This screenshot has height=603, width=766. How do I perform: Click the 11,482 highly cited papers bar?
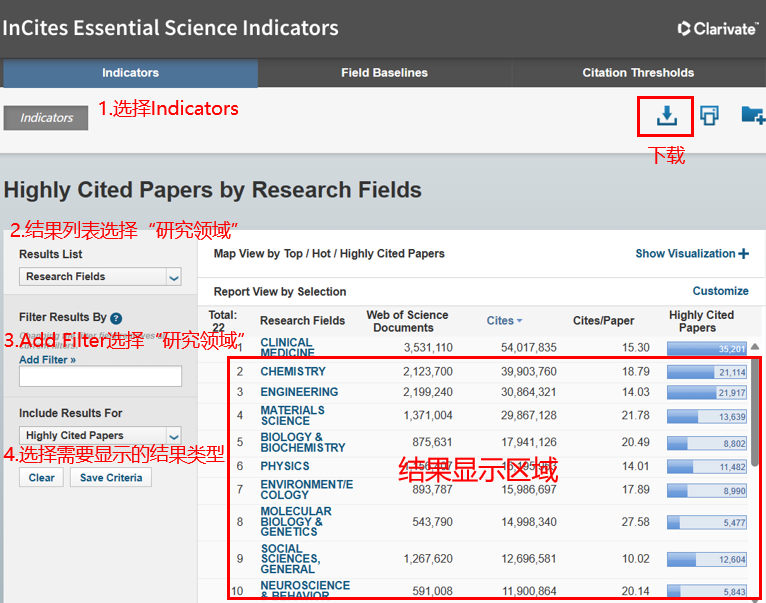point(706,467)
